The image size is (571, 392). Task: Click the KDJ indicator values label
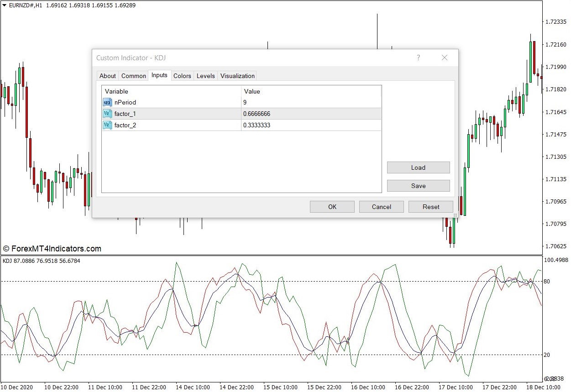pyautogui.click(x=42, y=261)
